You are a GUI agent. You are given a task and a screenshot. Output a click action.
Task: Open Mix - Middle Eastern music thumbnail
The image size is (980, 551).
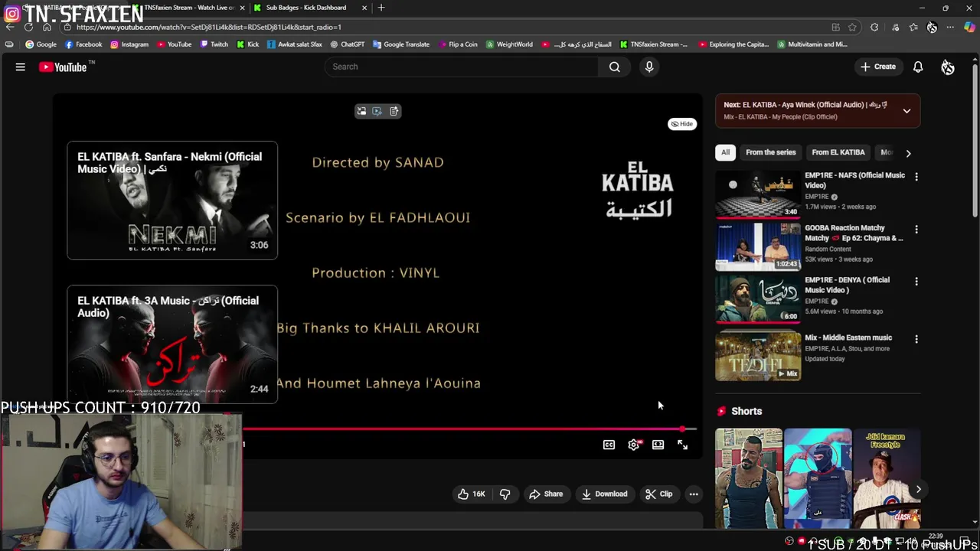pyautogui.click(x=758, y=356)
